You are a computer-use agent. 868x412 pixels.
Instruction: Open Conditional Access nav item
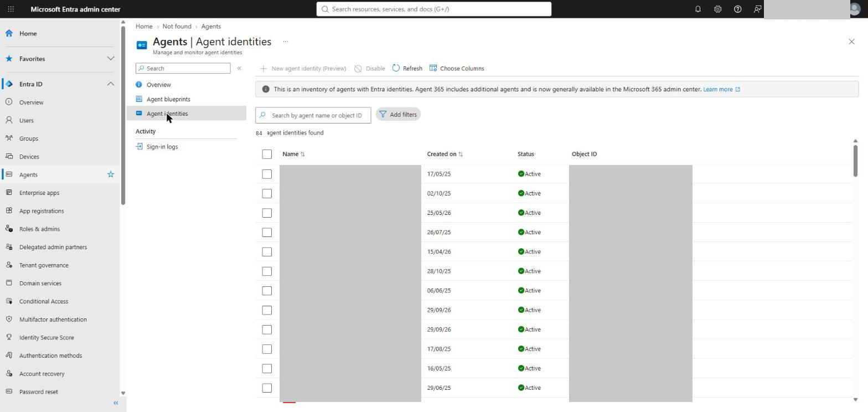coord(43,301)
